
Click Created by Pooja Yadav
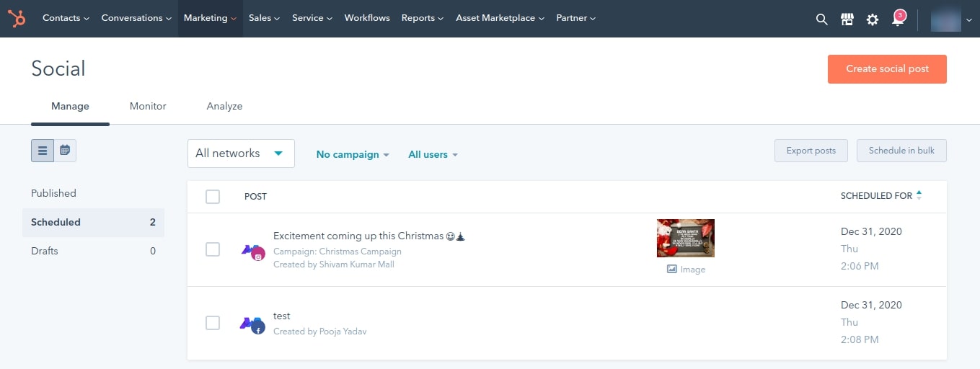320,332
